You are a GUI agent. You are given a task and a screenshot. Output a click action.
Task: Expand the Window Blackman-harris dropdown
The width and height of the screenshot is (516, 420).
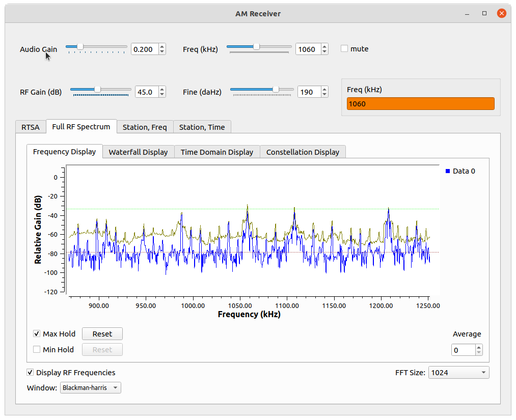coord(91,388)
